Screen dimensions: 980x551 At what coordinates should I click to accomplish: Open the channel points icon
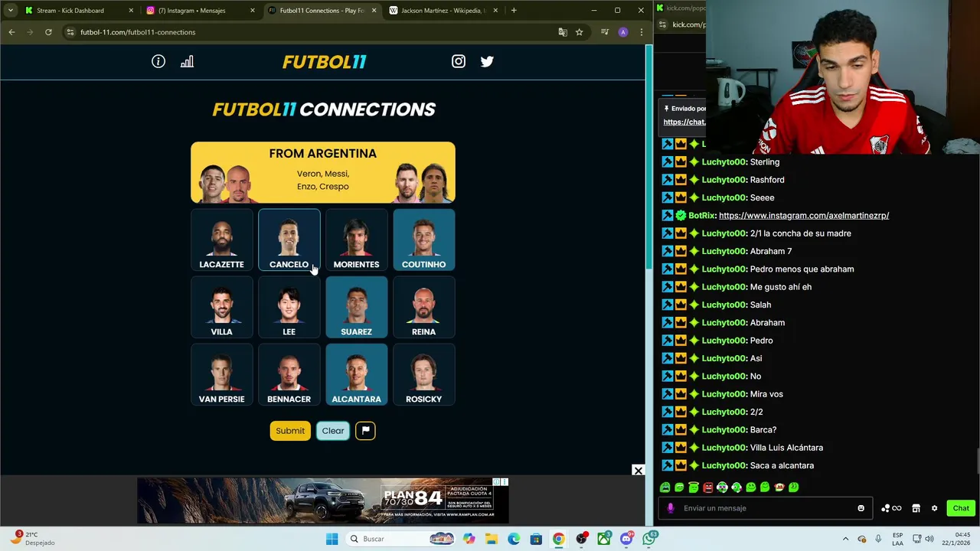(x=891, y=508)
